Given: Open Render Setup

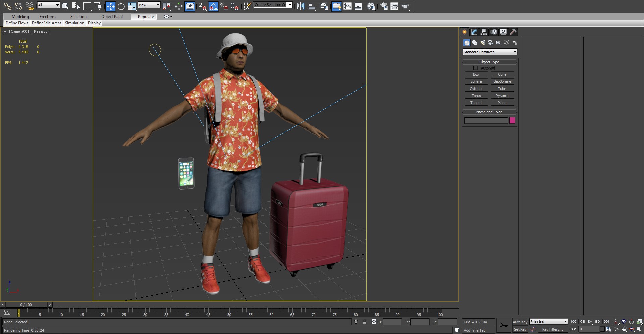Looking at the screenshot, I should point(384,6).
